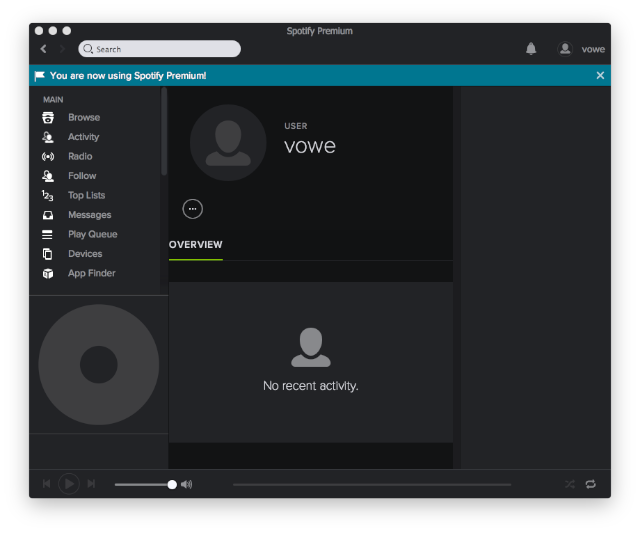The image size is (640, 533).
Task: Mute the volume speaker icon
Action: (x=187, y=484)
